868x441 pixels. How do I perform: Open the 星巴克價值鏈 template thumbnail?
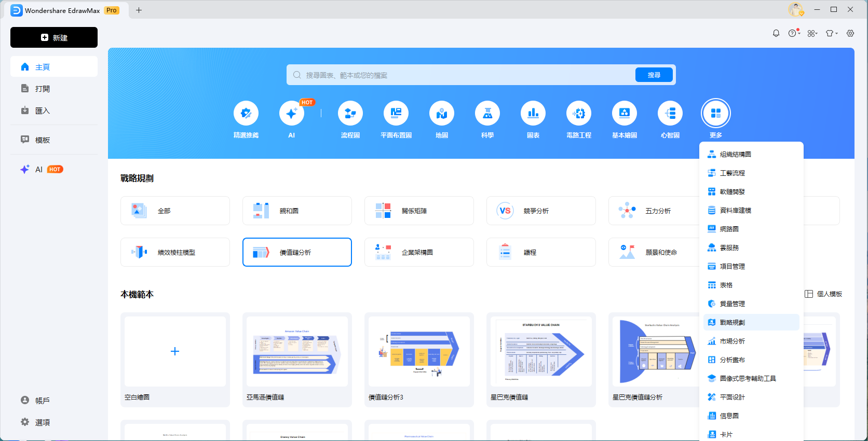coord(541,352)
